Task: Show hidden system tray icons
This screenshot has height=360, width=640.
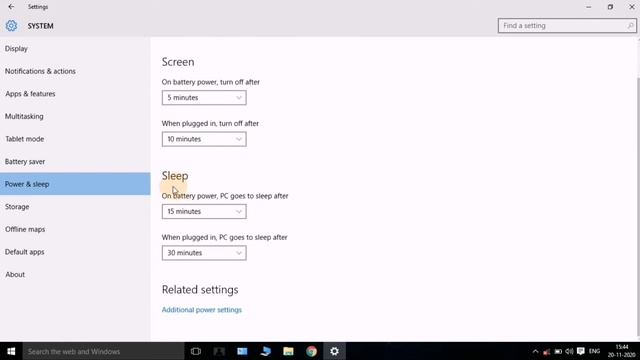Action: (x=536, y=351)
